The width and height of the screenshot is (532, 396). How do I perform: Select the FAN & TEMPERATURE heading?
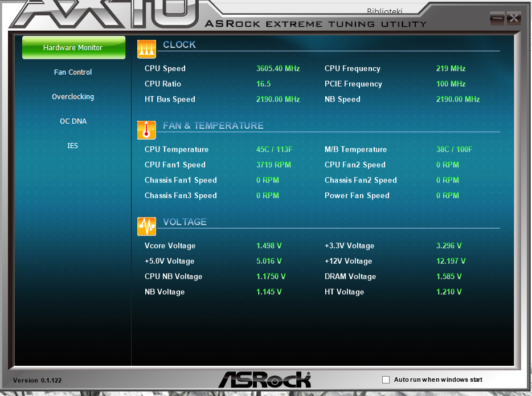(x=213, y=125)
